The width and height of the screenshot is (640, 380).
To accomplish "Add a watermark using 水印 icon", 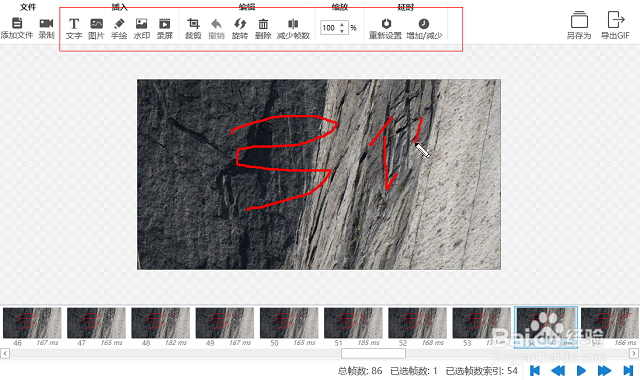I will pos(142,24).
